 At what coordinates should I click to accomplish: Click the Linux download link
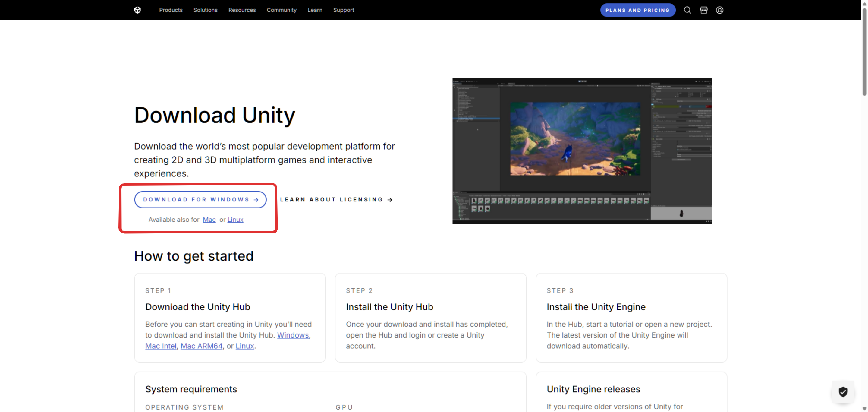[235, 220]
